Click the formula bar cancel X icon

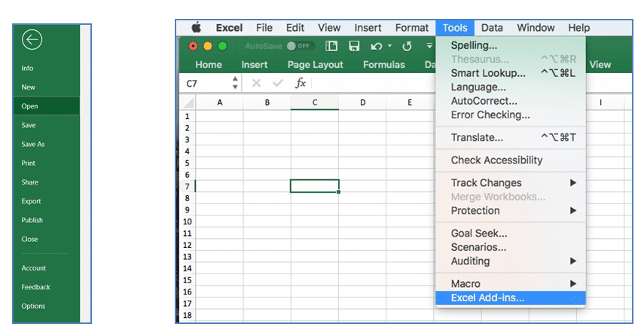tap(256, 84)
